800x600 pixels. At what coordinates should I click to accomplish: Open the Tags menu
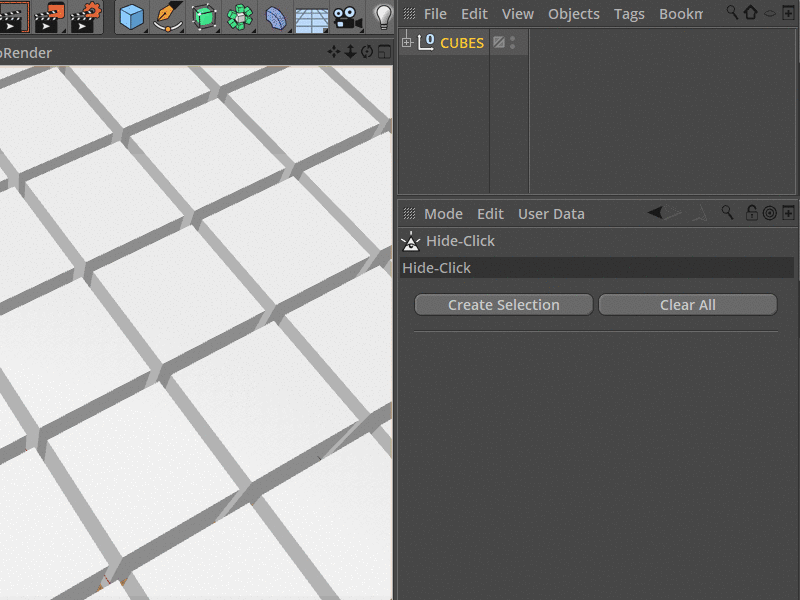(629, 14)
